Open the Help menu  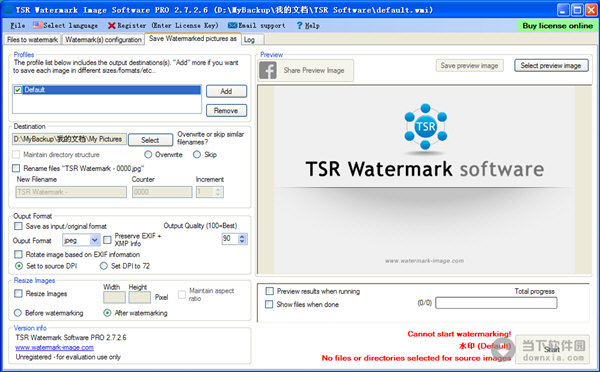click(x=308, y=26)
